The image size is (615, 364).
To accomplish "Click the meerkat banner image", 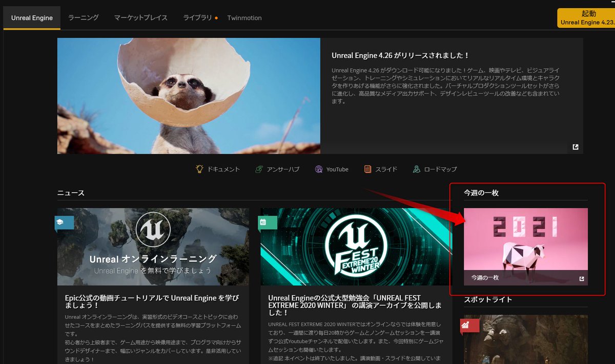I will [x=189, y=96].
